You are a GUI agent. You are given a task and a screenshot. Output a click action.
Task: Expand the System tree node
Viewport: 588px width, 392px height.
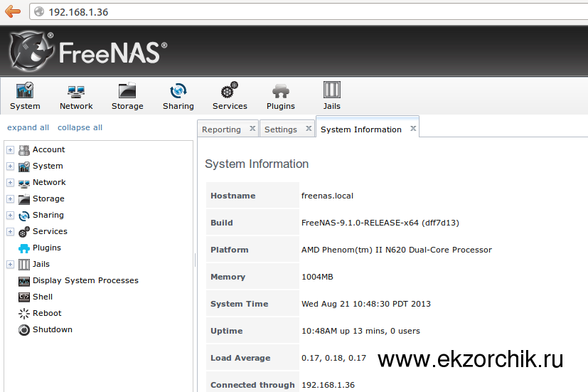tap(10, 166)
